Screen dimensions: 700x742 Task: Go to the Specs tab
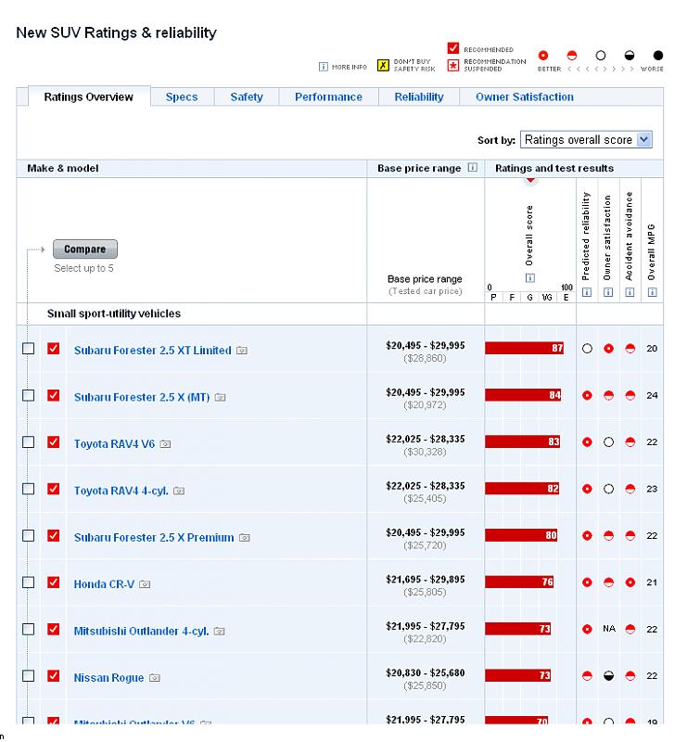coord(181,96)
